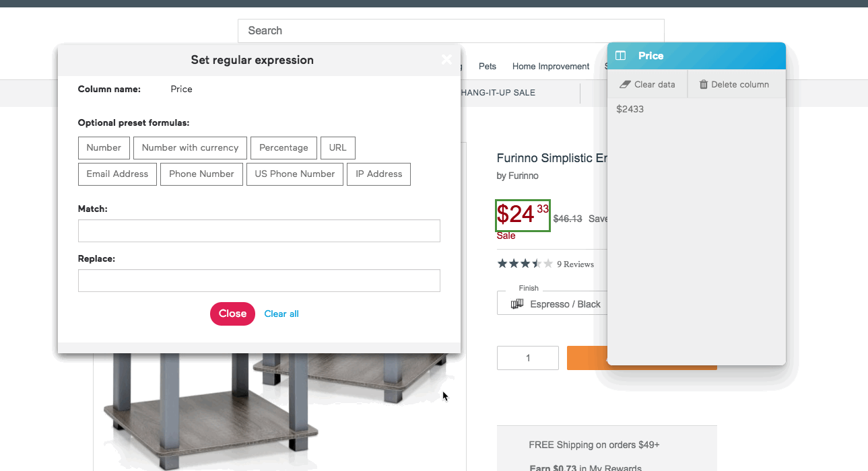
Task: Click the "Clear all" link
Action: tap(281, 314)
